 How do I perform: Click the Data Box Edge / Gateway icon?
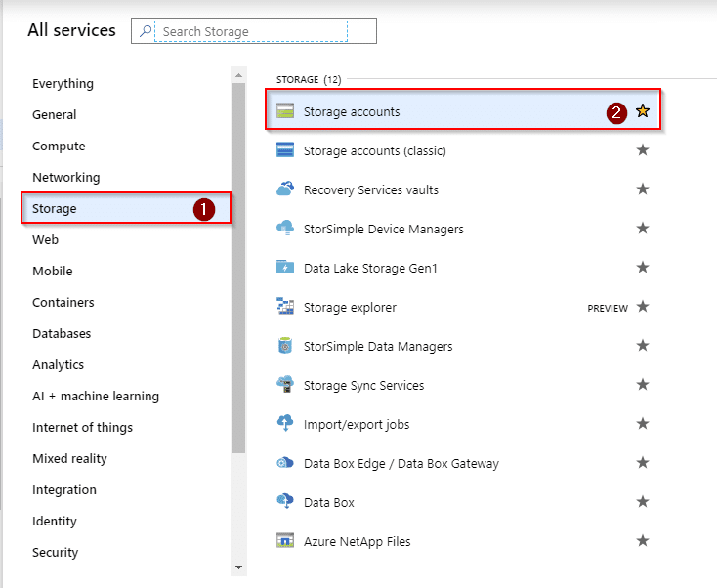click(285, 462)
